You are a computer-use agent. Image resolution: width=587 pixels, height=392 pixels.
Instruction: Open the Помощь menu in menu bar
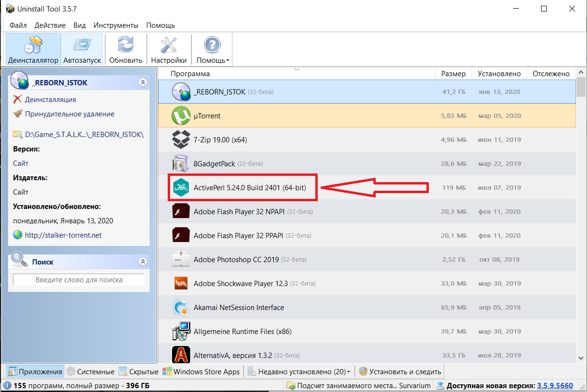[x=161, y=25]
